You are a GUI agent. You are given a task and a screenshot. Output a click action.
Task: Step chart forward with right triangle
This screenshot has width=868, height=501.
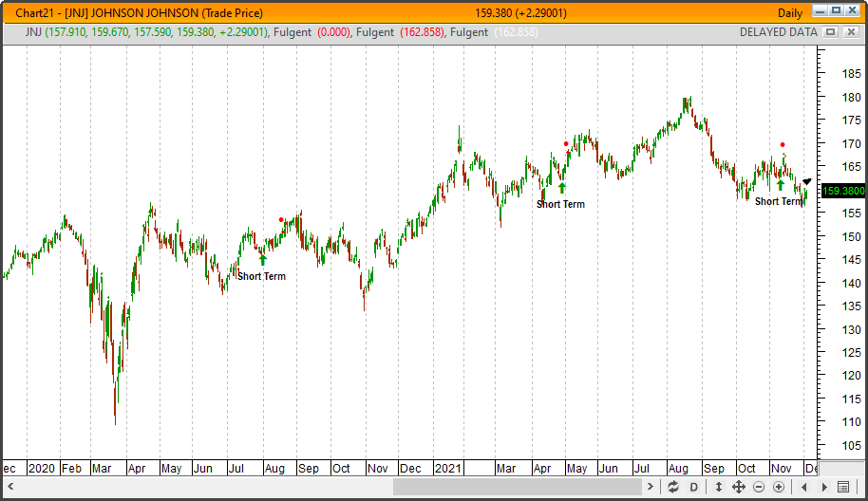tap(824, 487)
